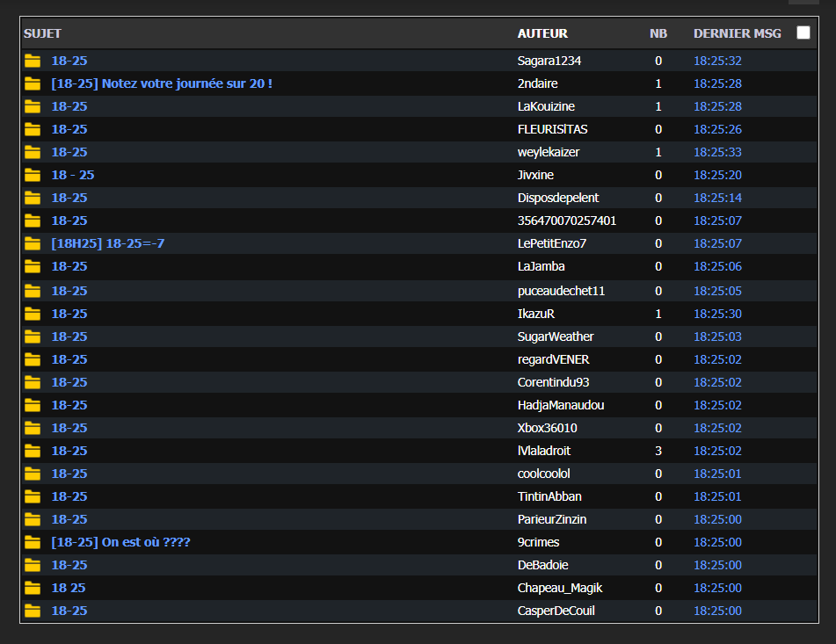Open topic "[18-25] Notez votre journée sur 20 !"
The image size is (836, 644).
[162, 83]
